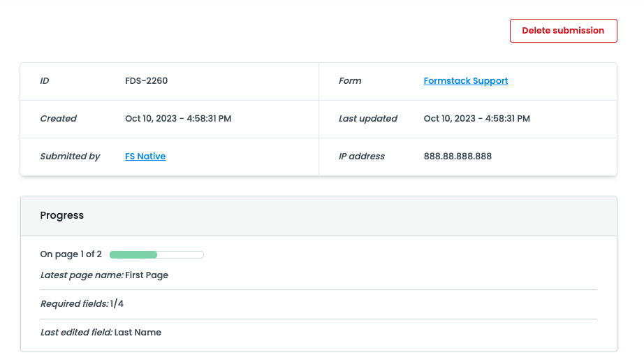Open the Formstack Support form link
644x362 pixels.
[465, 81]
